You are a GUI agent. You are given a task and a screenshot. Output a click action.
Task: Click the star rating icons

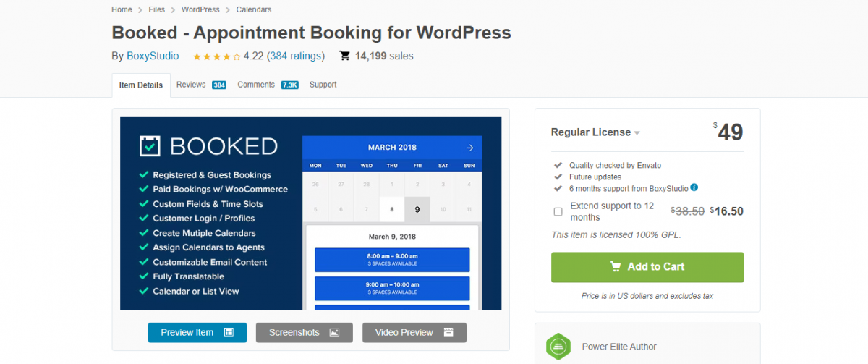click(x=216, y=56)
